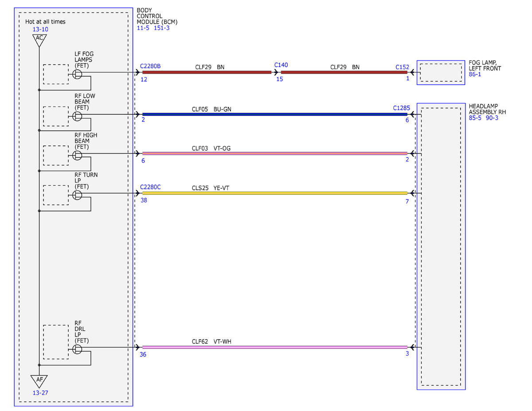Select the Fog Lamp Left Front component box
This screenshot has height=411, width=532.
pos(441,72)
